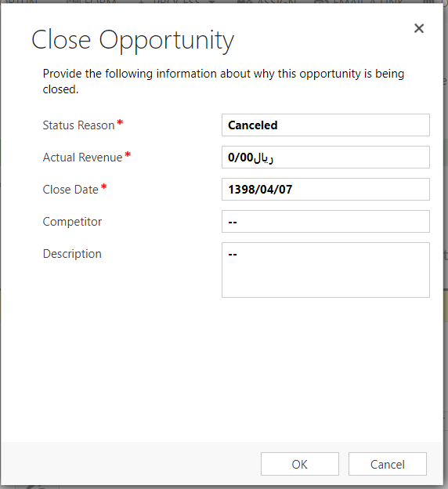Click the Actual Revenue input field
The image size is (448, 489).
[326, 158]
